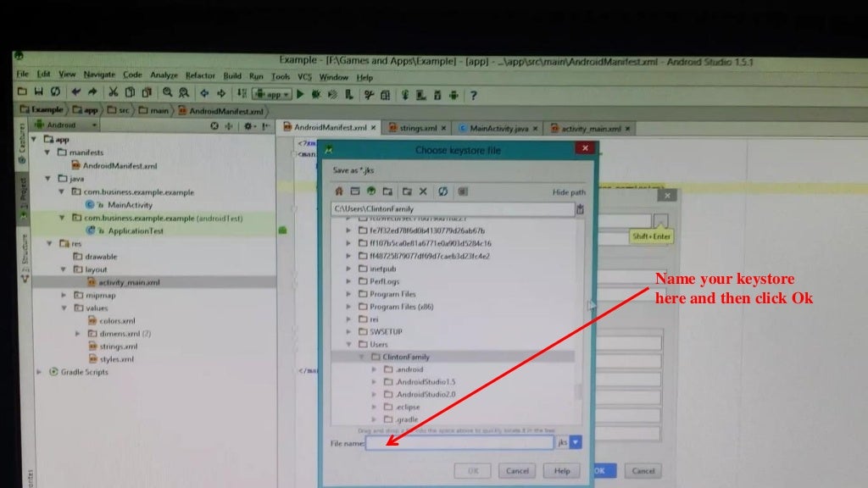Viewport: 868px width, 488px height.
Task: Click the src breadcrumb in navigation bar
Action: click(119, 110)
